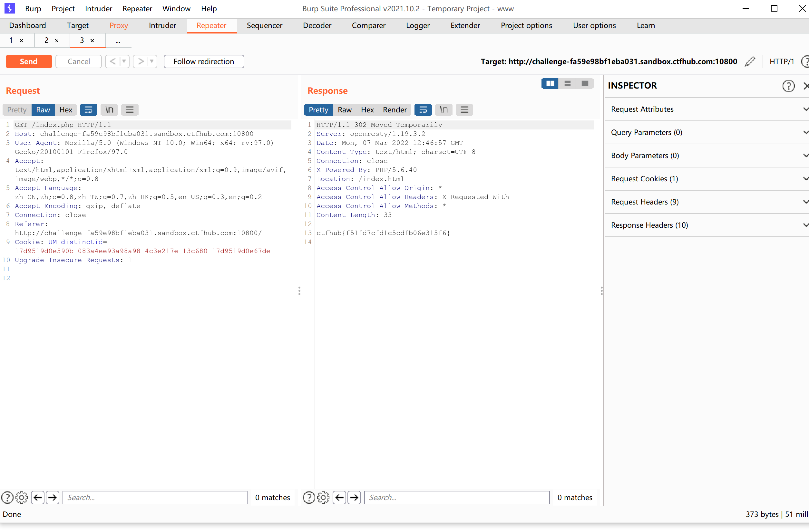Select Response Raw view
809x532 pixels.
tap(345, 110)
